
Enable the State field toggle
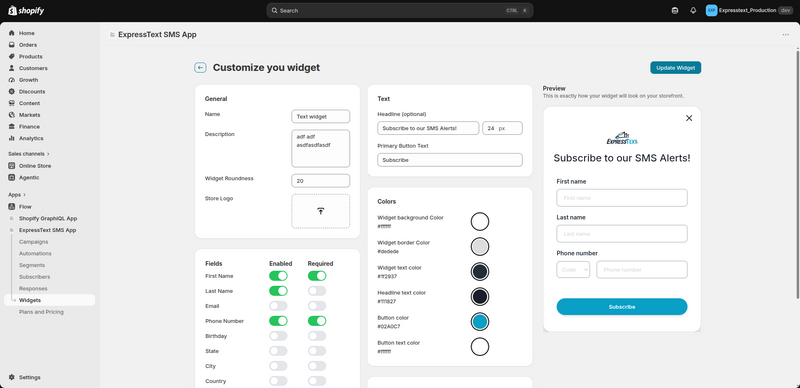(x=278, y=351)
